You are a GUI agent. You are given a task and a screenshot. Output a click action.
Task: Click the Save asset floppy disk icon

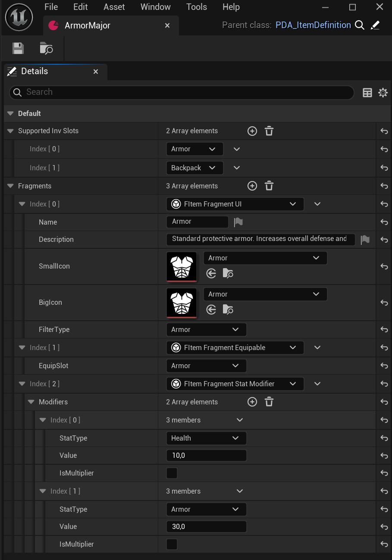(x=18, y=48)
